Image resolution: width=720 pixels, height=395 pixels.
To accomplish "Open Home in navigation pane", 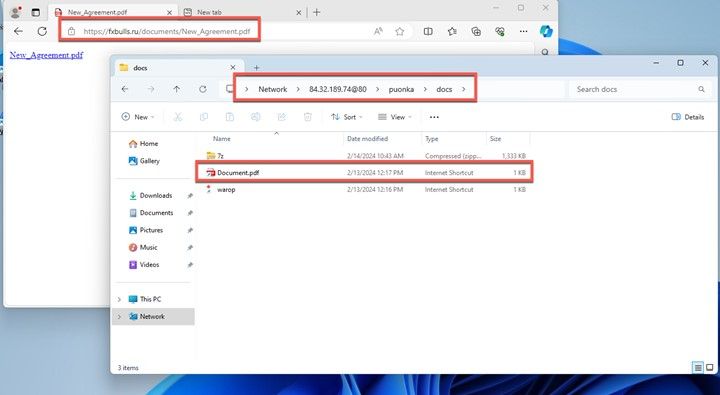I will [x=143, y=144].
